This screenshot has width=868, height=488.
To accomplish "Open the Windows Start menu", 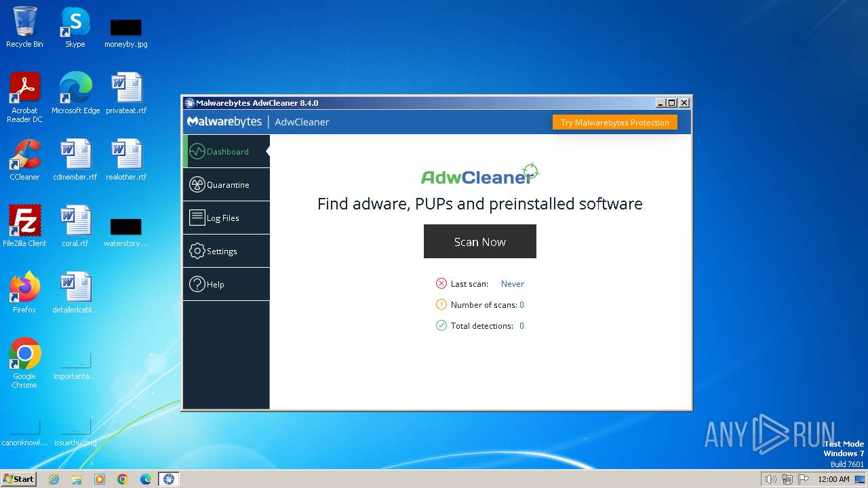I will click(x=19, y=479).
